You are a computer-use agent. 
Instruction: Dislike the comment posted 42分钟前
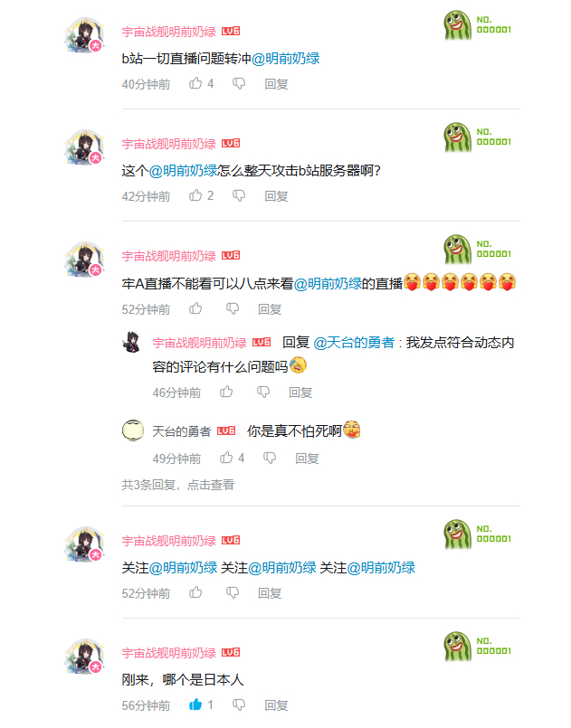pyautogui.click(x=239, y=195)
